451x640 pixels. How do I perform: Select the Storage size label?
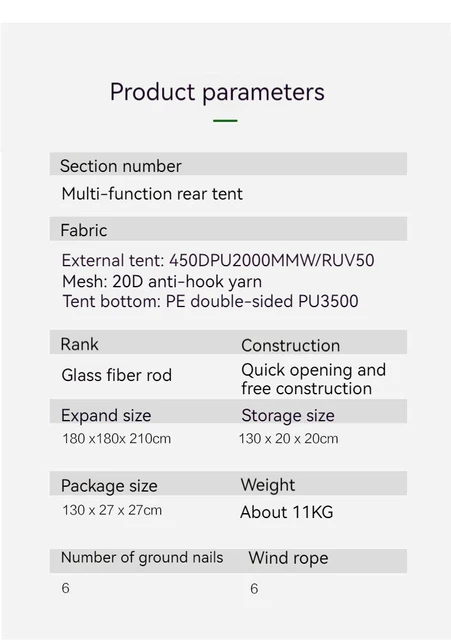pyautogui.click(x=288, y=416)
